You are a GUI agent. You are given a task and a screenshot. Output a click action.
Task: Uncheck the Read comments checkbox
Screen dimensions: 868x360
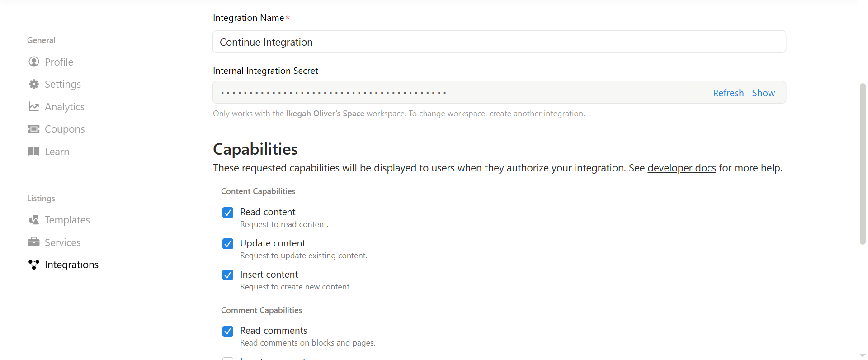tap(228, 331)
